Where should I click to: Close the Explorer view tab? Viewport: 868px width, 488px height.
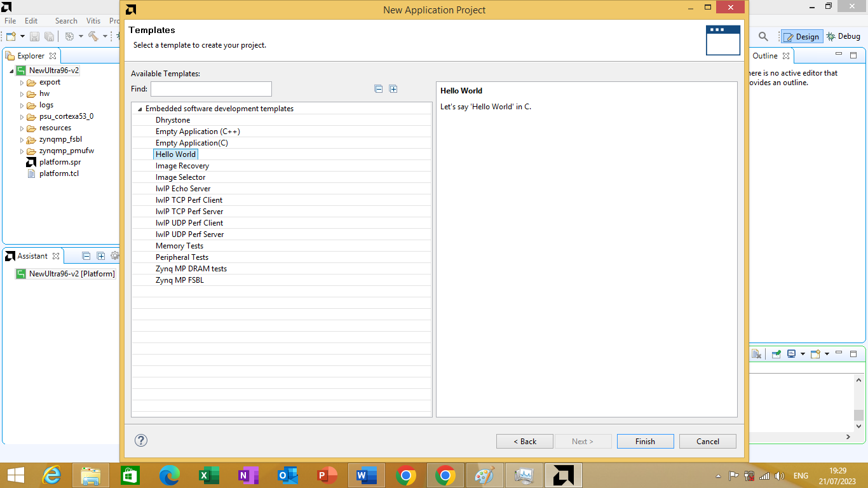coord(53,56)
